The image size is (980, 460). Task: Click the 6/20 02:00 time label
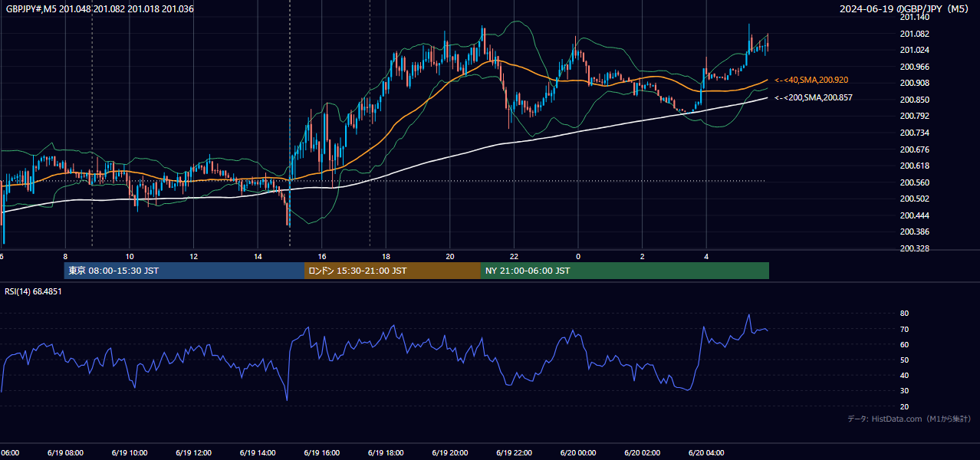click(642, 452)
